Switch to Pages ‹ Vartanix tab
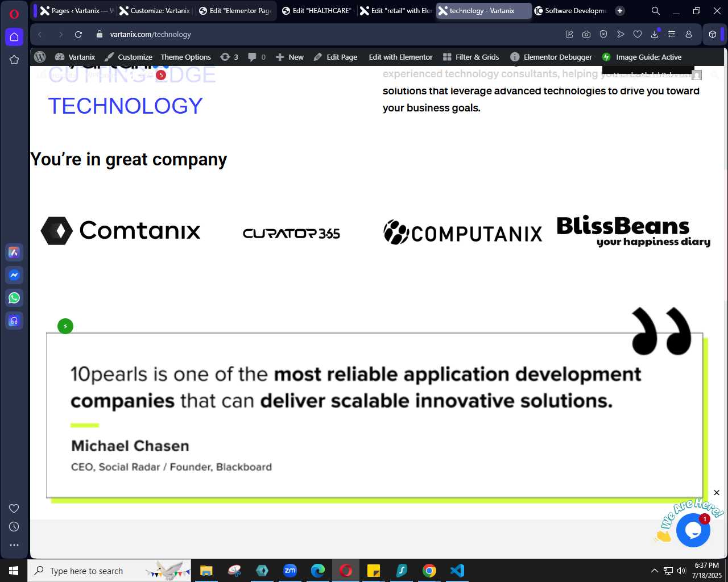This screenshot has width=728, height=582. 76,11
